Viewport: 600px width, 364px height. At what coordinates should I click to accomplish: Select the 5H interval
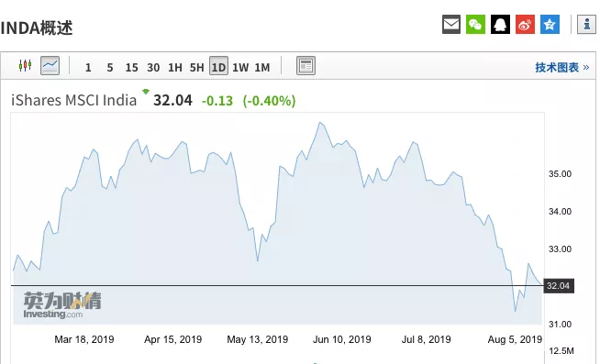tap(196, 67)
